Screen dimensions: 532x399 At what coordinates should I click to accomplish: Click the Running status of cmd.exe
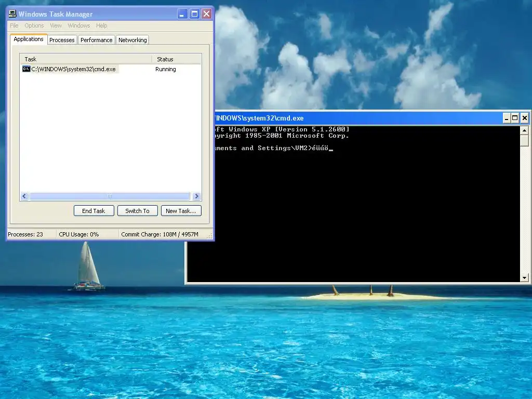point(166,69)
